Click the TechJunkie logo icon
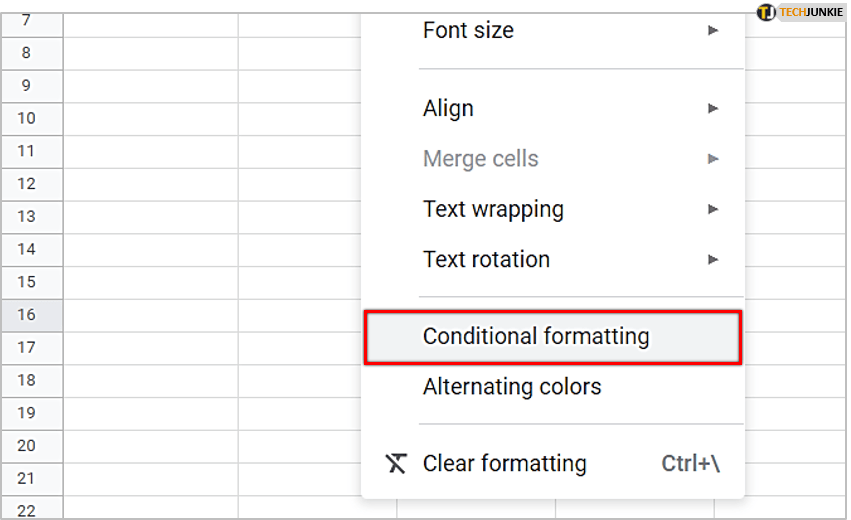851x520 pixels. 767,13
